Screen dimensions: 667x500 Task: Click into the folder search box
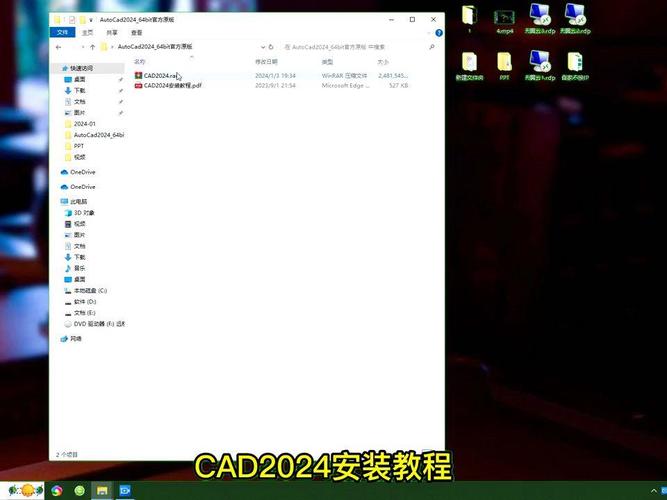tap(355, 47)
